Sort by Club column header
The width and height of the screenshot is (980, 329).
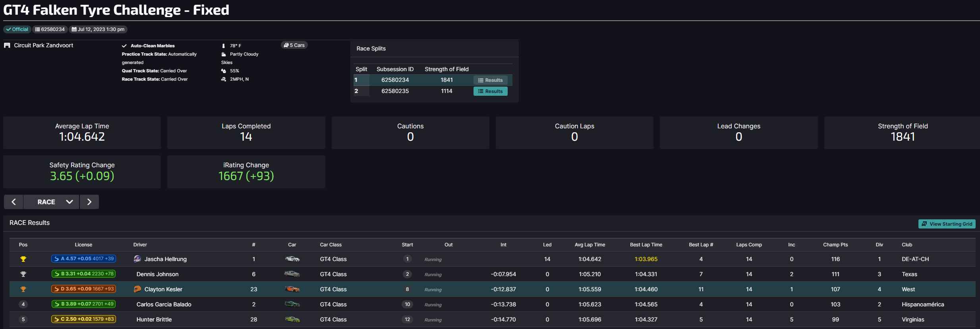point(907,245)
